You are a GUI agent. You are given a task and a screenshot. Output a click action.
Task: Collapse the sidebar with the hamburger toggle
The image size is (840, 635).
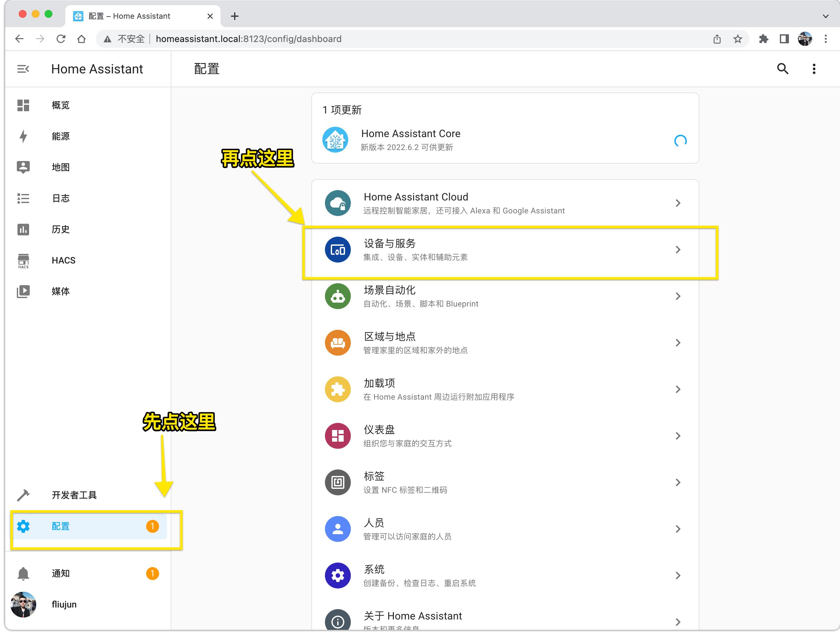(23, 69)
